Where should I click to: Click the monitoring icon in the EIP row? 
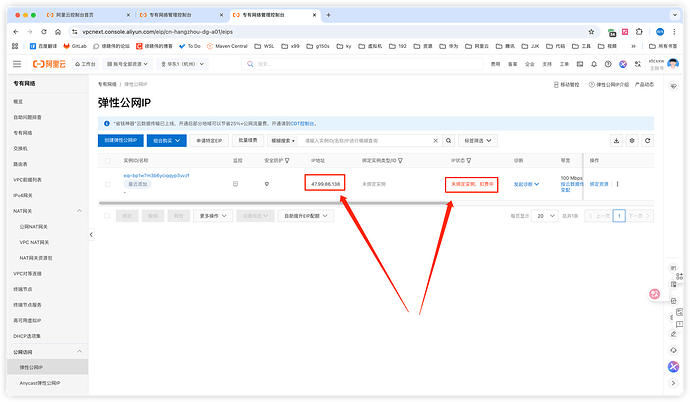pos(236,184)
